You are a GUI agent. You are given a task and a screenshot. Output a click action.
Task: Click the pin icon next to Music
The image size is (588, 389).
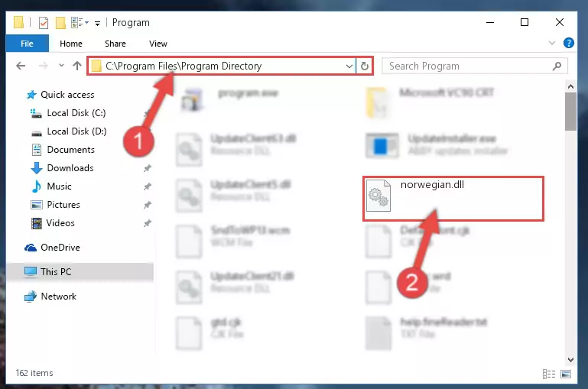click(x=148, y=186)
